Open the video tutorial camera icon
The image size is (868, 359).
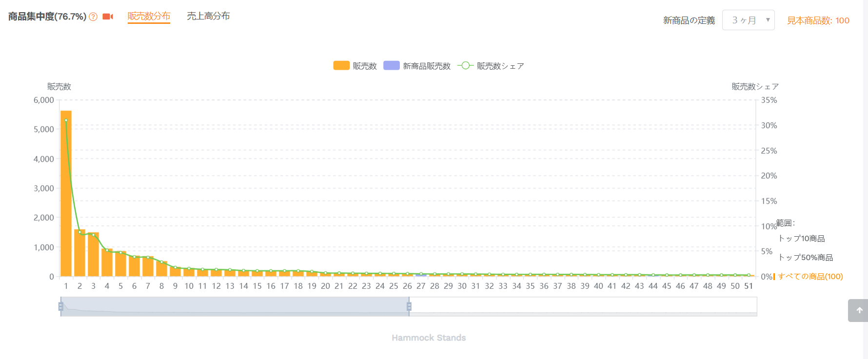pyautogui.click(x=108, y=17)
